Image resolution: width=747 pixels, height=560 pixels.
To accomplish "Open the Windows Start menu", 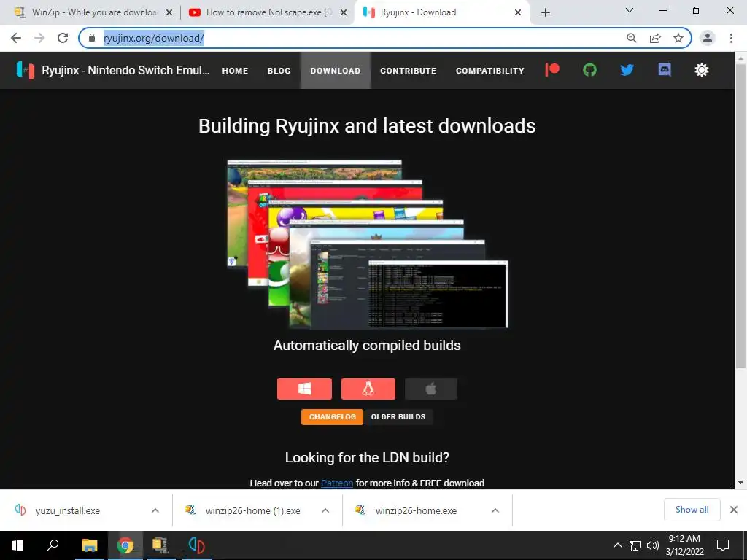I will [x=18, y=545].
